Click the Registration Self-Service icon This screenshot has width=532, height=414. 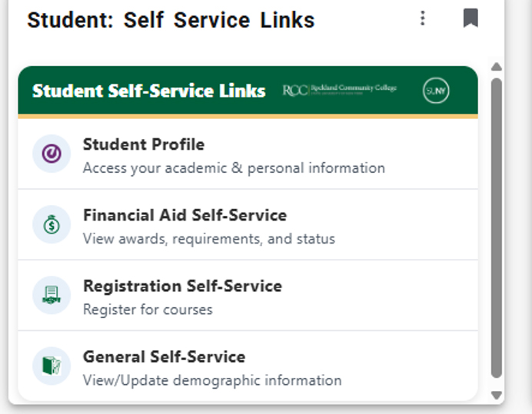click(52, 295)
